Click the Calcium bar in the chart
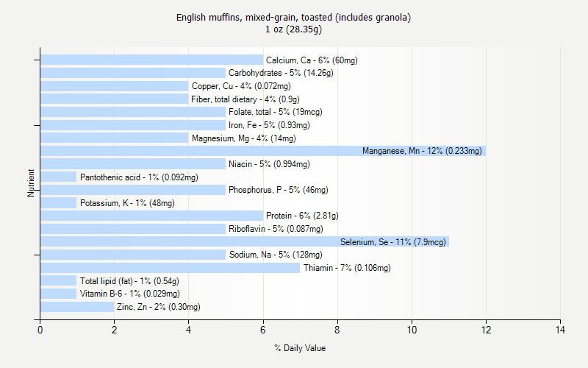This screenshot has height=368, width=588. (152, 60)
